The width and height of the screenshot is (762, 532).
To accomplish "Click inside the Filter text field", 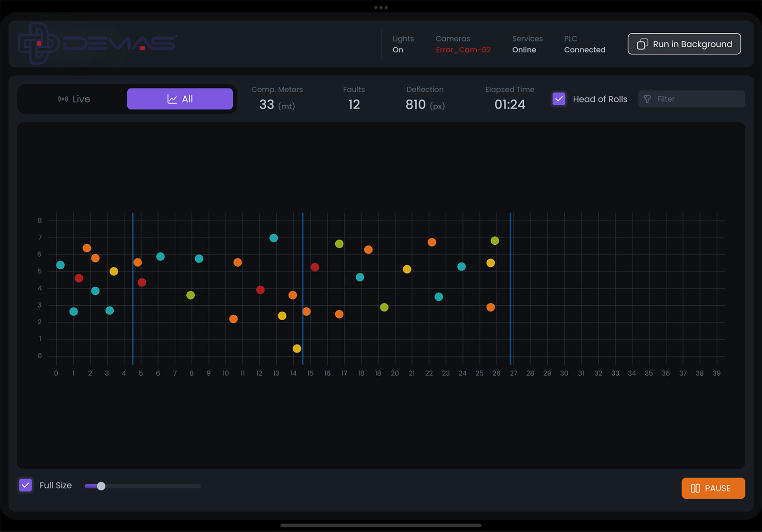I will click(x=698, y=99).
